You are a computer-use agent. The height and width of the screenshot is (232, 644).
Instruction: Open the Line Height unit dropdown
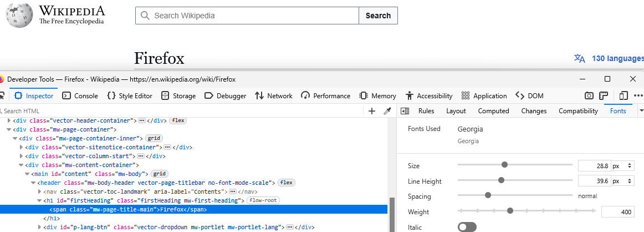[x=623, y=181]
